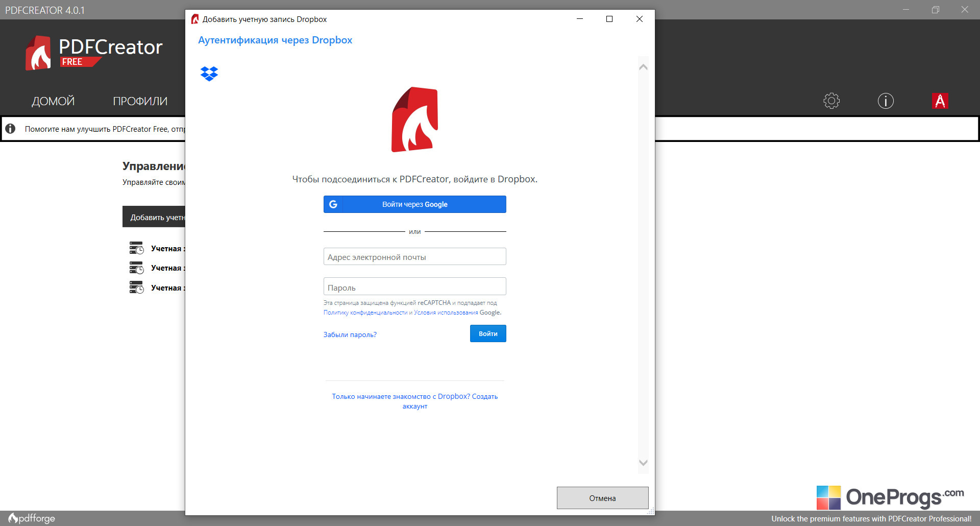Click the Unlock premium features link in status bar
The image size is (980, 526).
pyautogui.click(x=871, y=519)
